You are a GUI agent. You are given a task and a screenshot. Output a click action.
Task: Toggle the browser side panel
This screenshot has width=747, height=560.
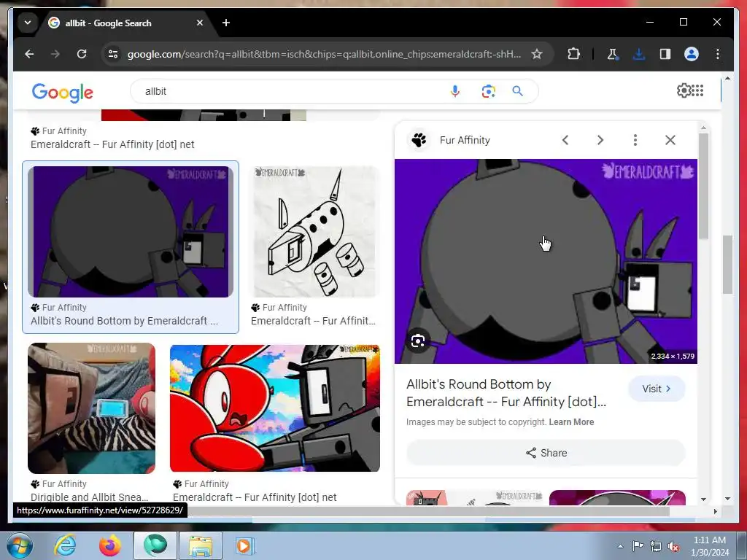point(665,54)
